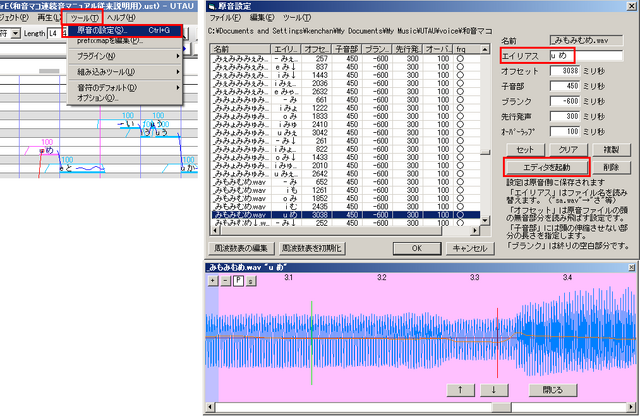Click the up scroll arrow of the voice list
Image resolution: width=640 pixels, height=416 pixels.
click(x=485, y=49)
